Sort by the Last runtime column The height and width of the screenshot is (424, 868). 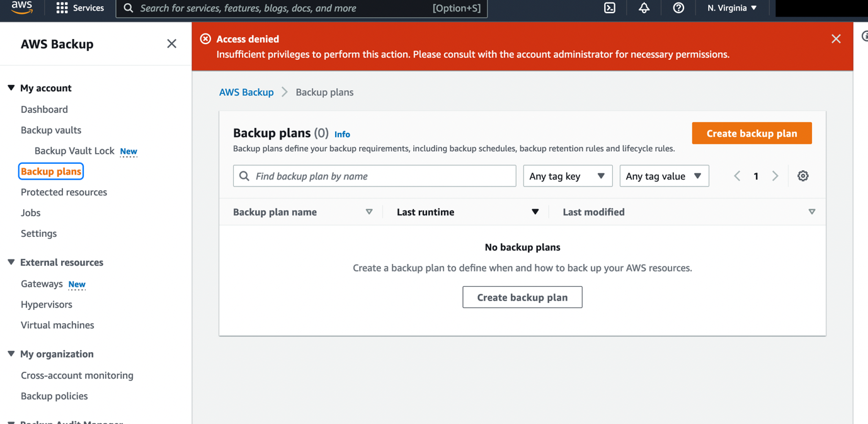coord(425,212)
